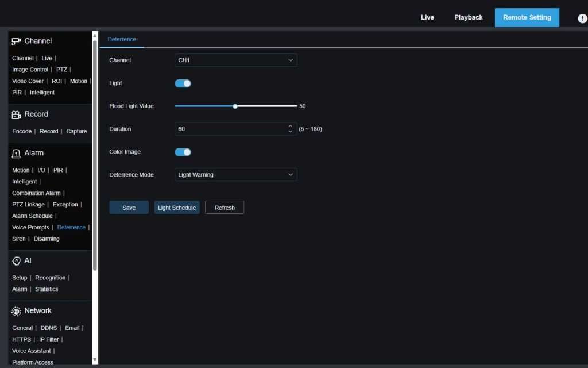The width and height of the screenshot is (588, 368).
Task: Open the Live view tab
Action: point(427,17)
